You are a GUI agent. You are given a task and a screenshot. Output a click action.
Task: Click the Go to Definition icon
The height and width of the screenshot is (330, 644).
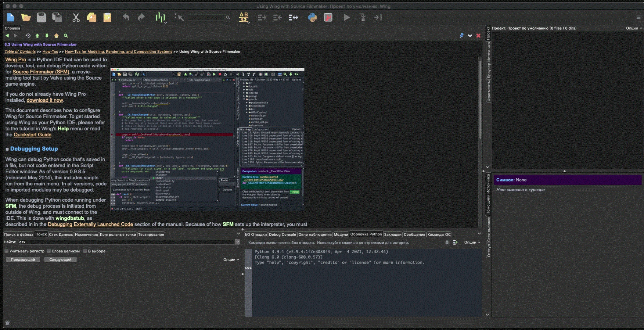tap(179, 17)
